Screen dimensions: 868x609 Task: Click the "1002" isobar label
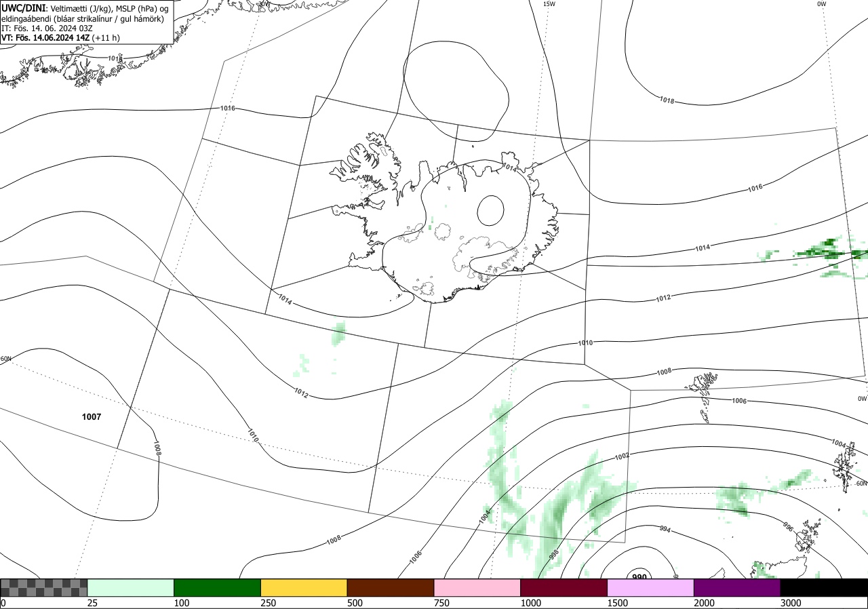(622, 456)
